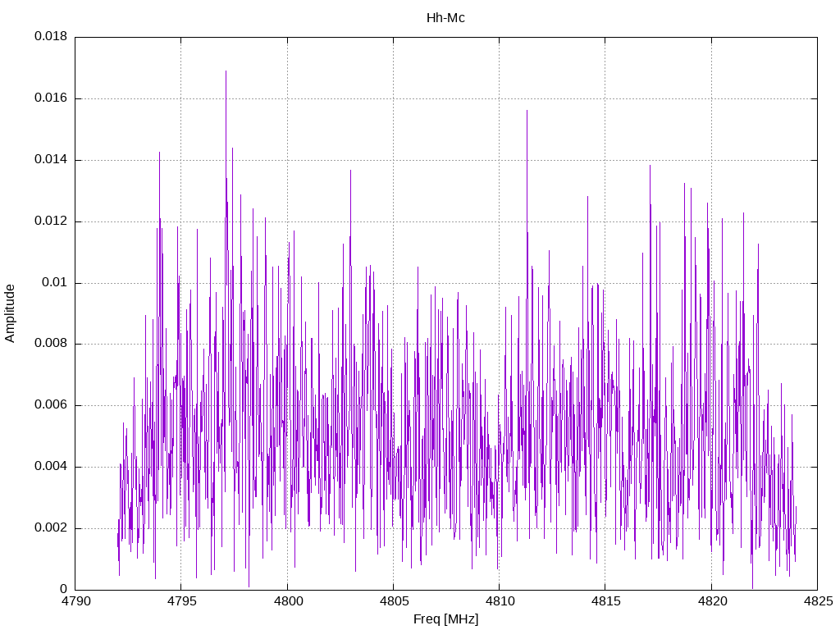The image size is (840, 630).
Task: Click the 4795 x-axis tick label
Action: [181, 601]
